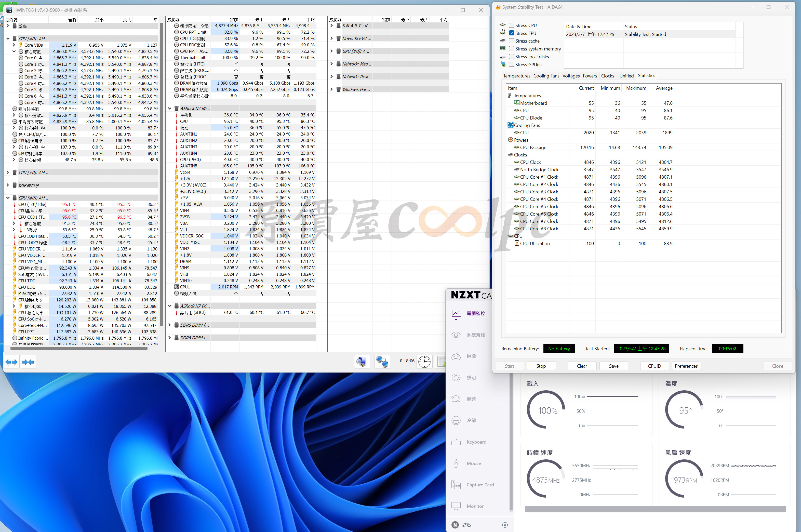This screenshot has width=801, height=532.
Task: Click HWiNFO left panel horizontal scrollbar
Action: pos(79,349)
